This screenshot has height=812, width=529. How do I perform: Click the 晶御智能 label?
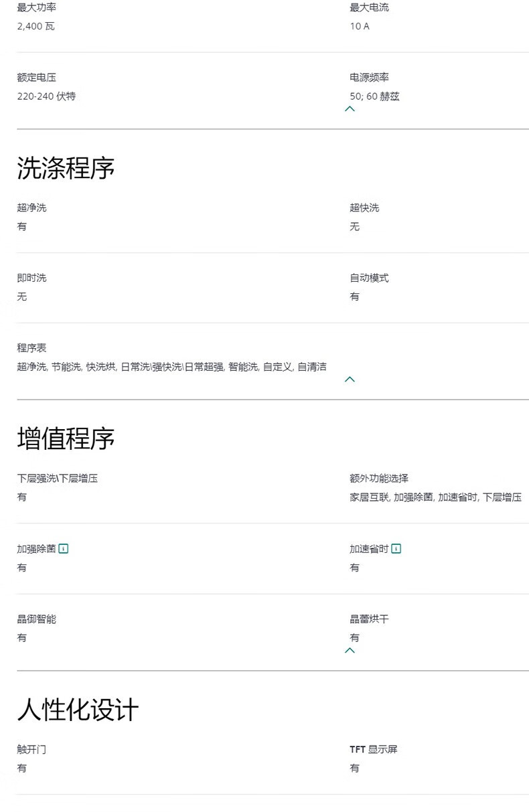click(x=37, y=619)
